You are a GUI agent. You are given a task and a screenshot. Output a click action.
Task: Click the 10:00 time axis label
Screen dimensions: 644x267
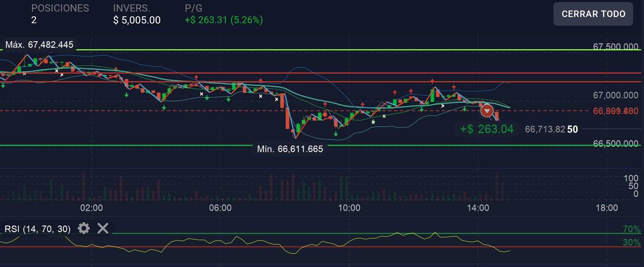pos(349,208)
